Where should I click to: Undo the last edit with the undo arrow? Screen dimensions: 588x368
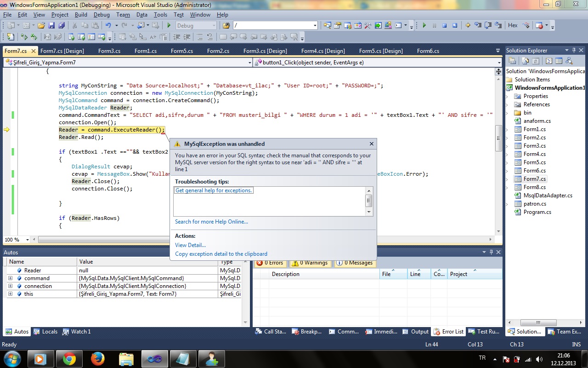coord(108,26)
